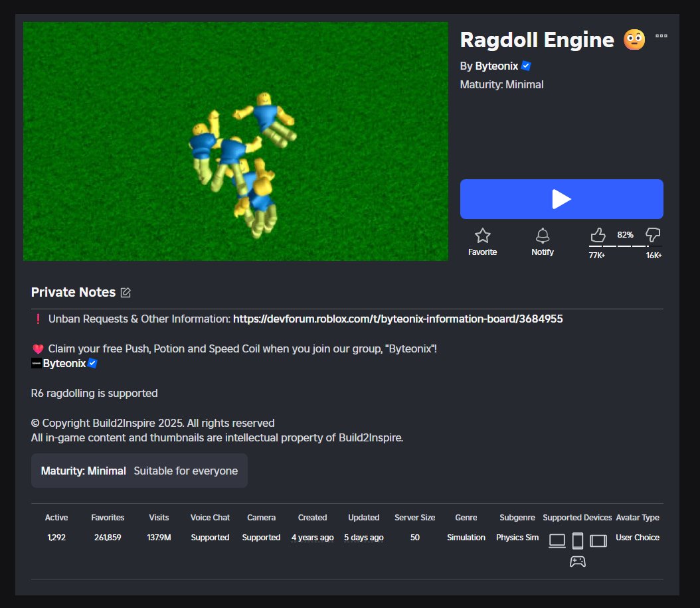700x608 pixels.
Task: Click the gamepad supported device icon
Action: tap(577, 562)
